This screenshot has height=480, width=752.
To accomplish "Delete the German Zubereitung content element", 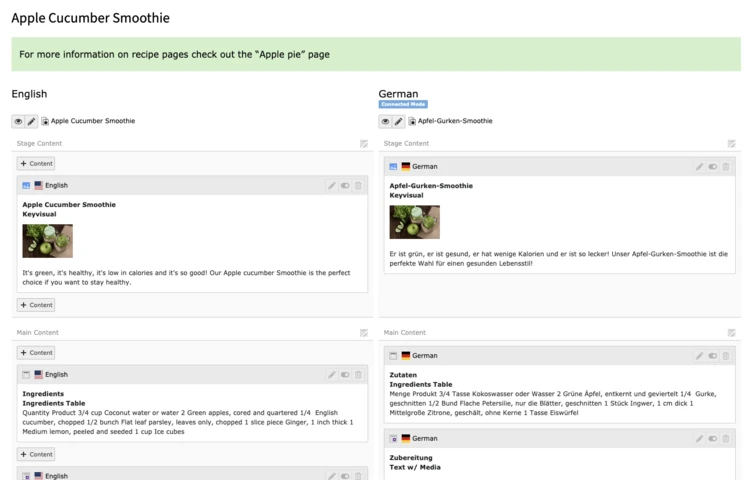I will click(726, 439).
